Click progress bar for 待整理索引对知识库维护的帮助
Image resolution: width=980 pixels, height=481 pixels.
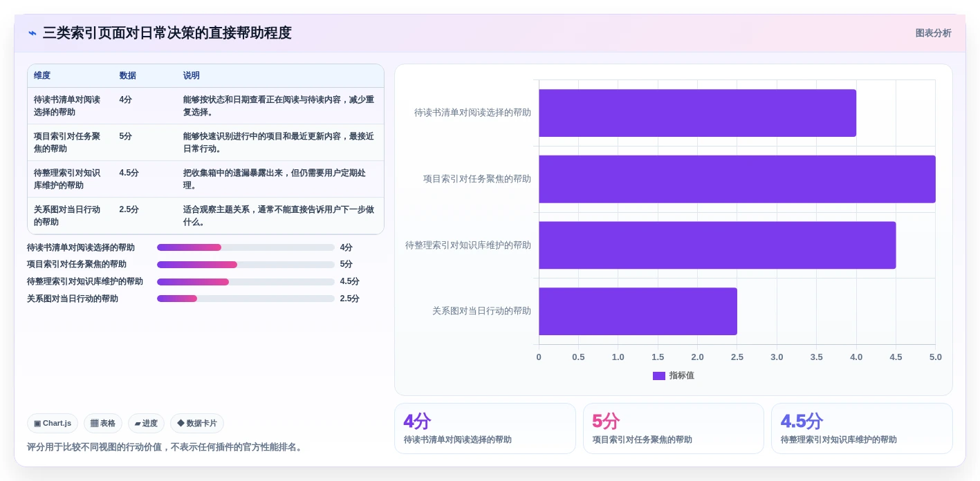(x=246, y=282)
